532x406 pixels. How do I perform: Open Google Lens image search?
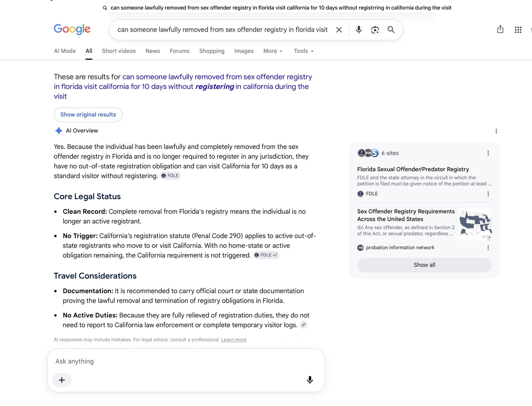tap(375, 30)
